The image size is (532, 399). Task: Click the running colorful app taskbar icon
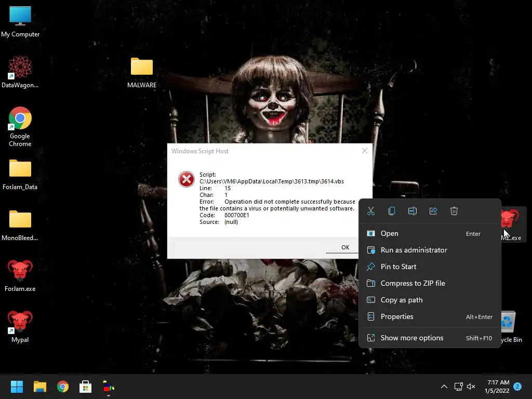(108, 387)
